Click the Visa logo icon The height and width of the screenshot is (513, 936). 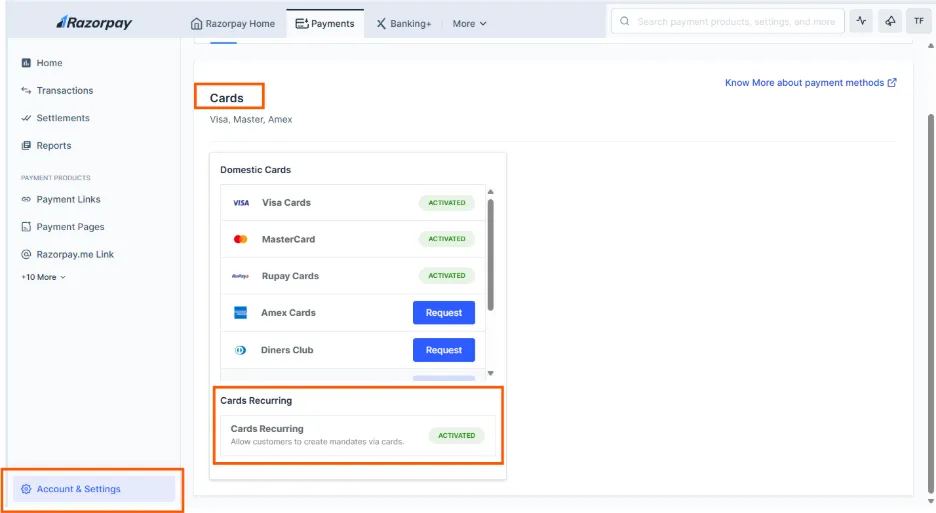pos(241,202)
